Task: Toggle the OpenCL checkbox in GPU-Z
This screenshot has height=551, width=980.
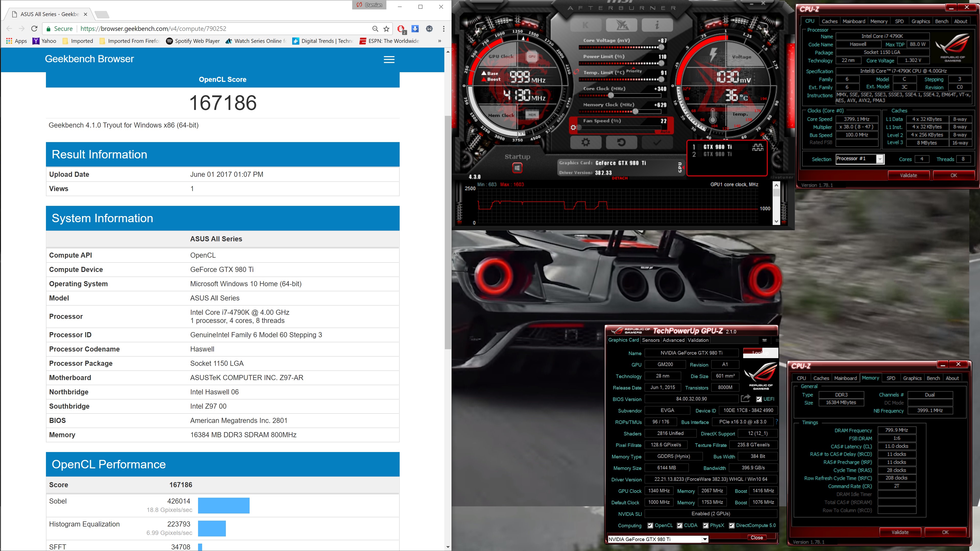Action: click(x=650, y=525)
